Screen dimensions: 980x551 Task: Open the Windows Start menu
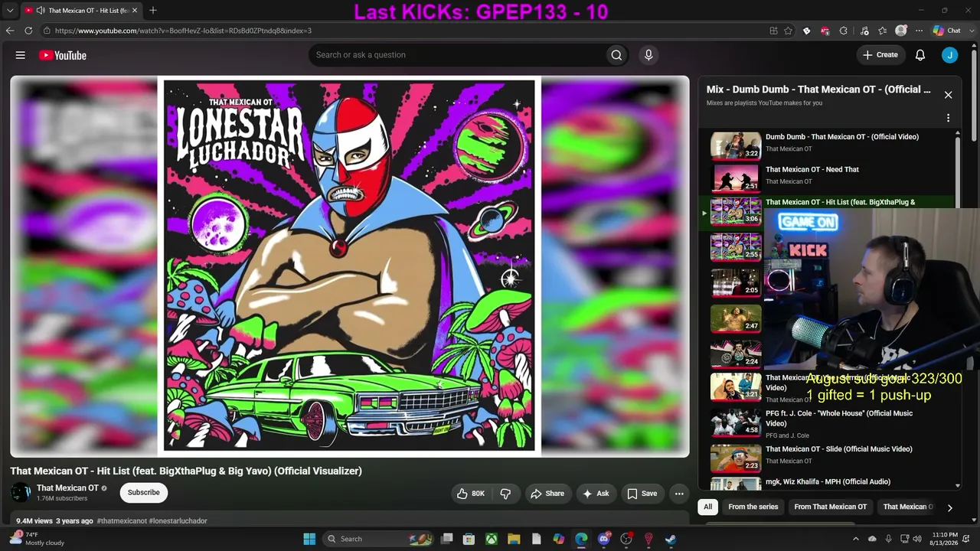click(309, 539)
